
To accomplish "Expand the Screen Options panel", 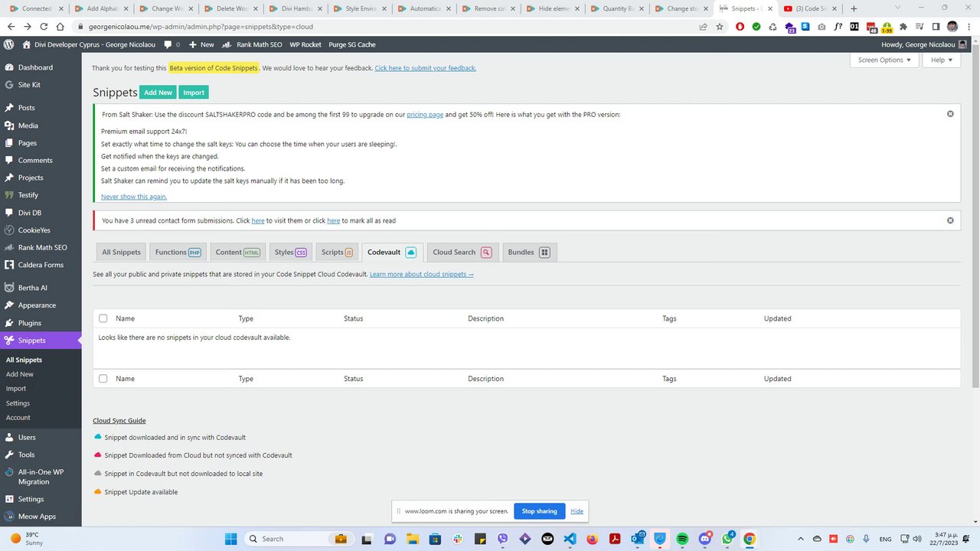I will click(x=884, y=60).
